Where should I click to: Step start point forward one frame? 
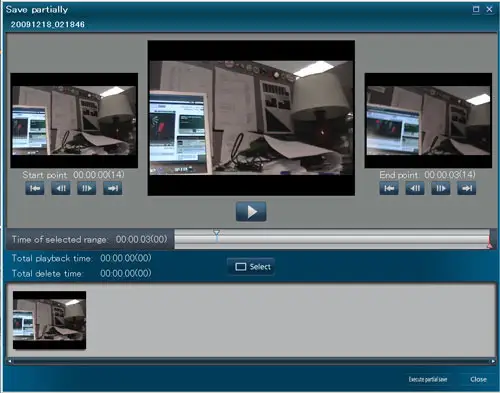click(87, 188)
